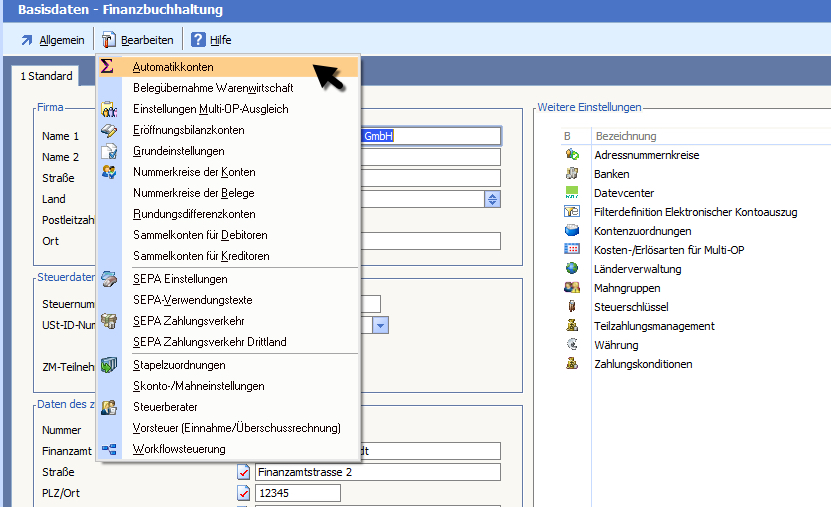Toggle the checkbox beside the 12345 postal code

click(x=243, y=493)
